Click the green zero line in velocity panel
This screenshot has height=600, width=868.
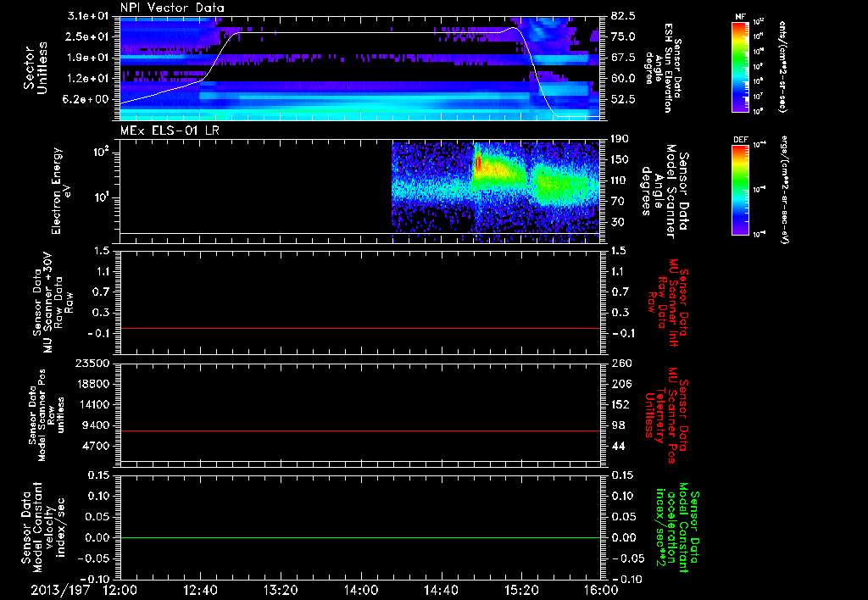point(360,537)
